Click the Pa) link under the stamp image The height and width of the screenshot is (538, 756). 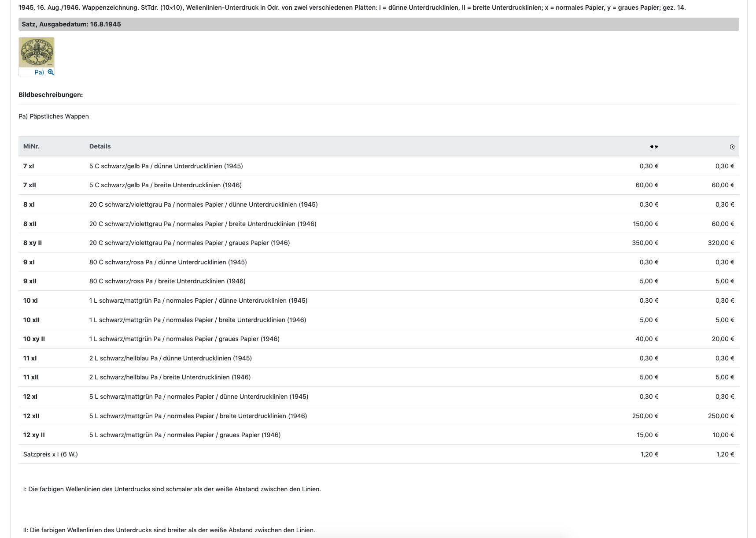point(39,72)
